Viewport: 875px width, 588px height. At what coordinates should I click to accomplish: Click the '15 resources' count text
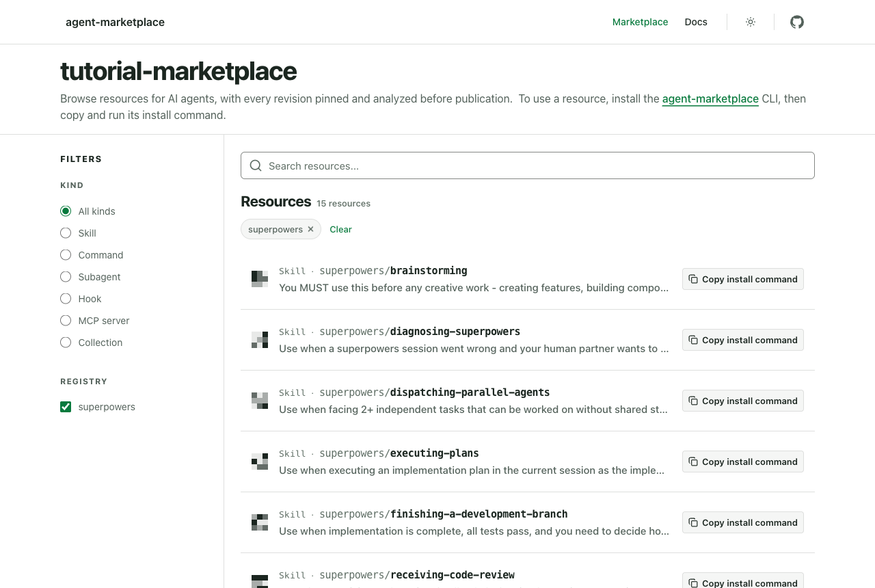coord(343,203)
